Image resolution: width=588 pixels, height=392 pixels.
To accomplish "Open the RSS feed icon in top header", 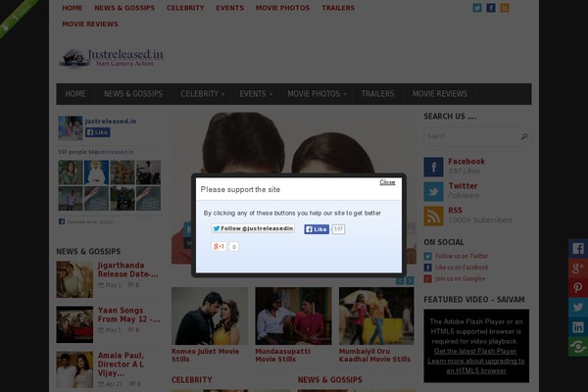I will click(x=505, y=8).
